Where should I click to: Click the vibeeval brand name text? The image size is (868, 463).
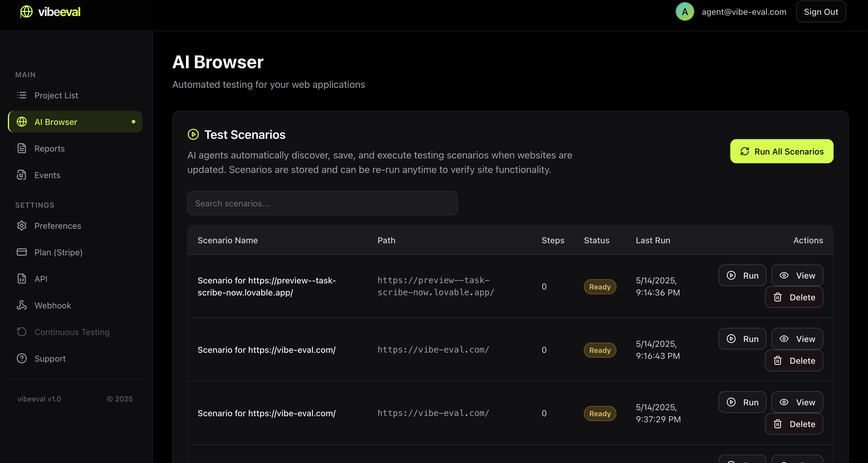point(59,12)
